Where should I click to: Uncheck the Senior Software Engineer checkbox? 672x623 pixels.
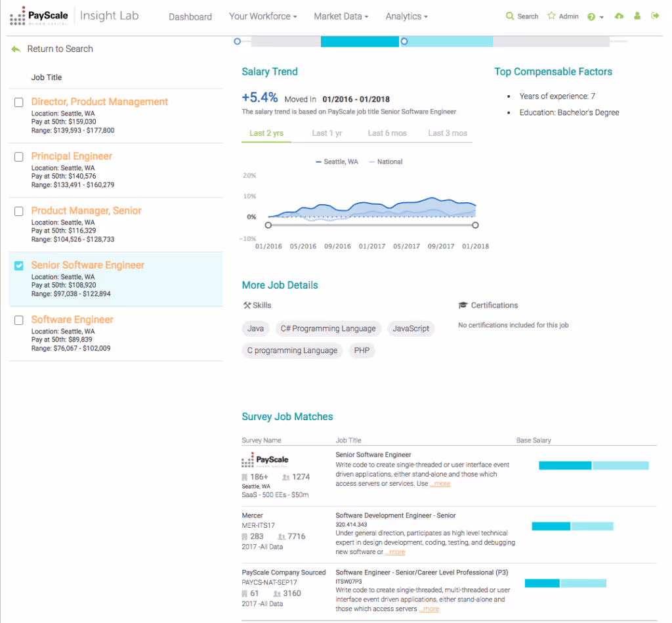pyautogui.click(x=19, y=266)
